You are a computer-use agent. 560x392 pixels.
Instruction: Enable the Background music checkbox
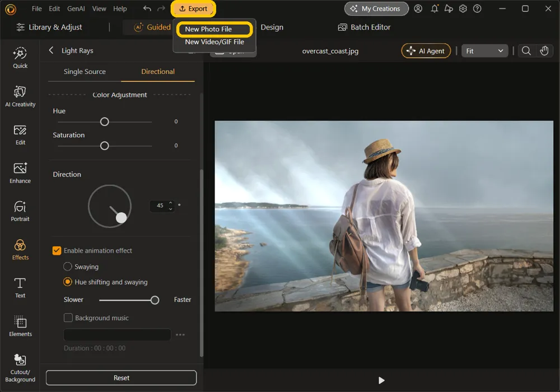(68, 318)
